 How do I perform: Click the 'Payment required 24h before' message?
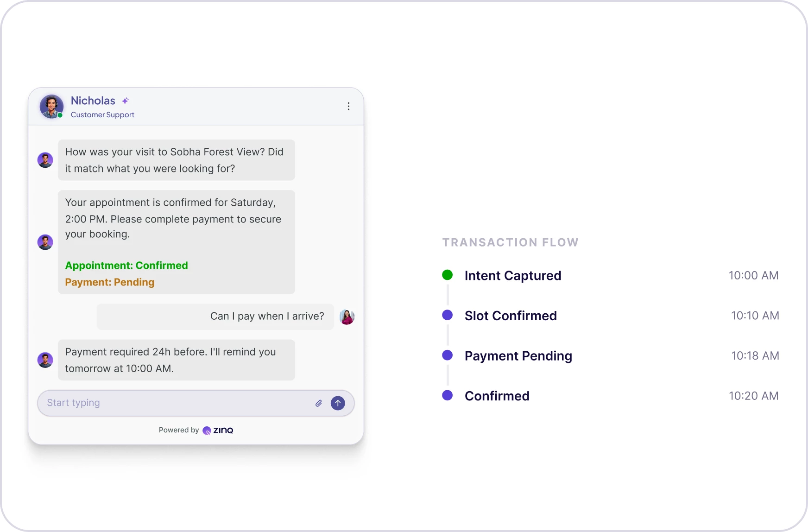(177, 360)
